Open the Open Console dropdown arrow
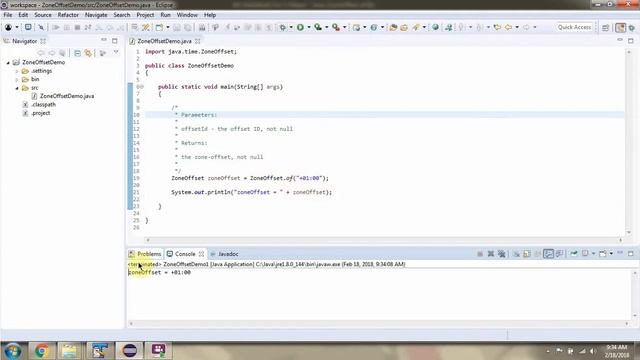 tap(611, 254)
